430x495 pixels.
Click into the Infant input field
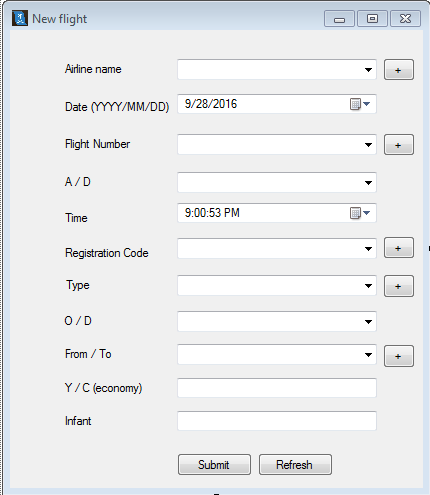[x=277, y=421]
